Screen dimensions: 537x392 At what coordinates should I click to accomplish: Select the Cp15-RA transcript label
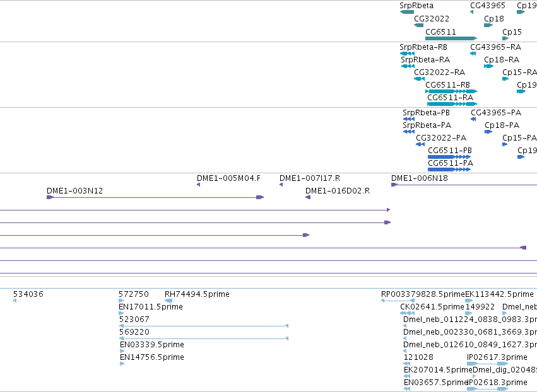[x=519, y=72]
